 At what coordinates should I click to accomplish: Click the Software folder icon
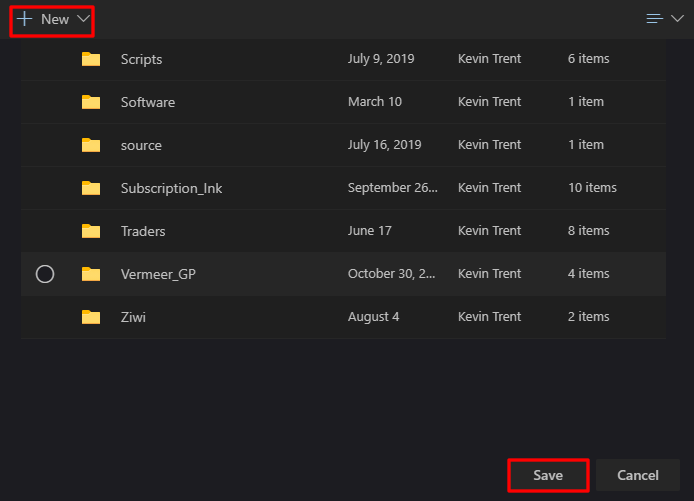tap(91, 102)
